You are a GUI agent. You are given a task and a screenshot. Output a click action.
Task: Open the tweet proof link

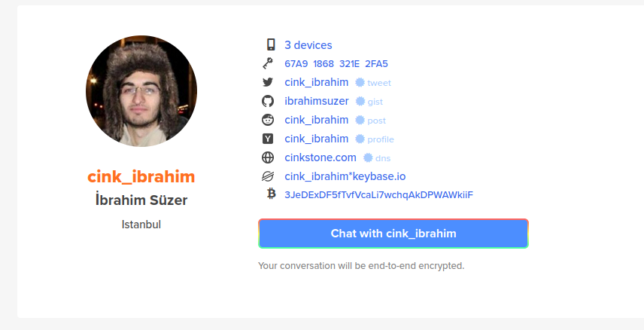pos(373,83)
